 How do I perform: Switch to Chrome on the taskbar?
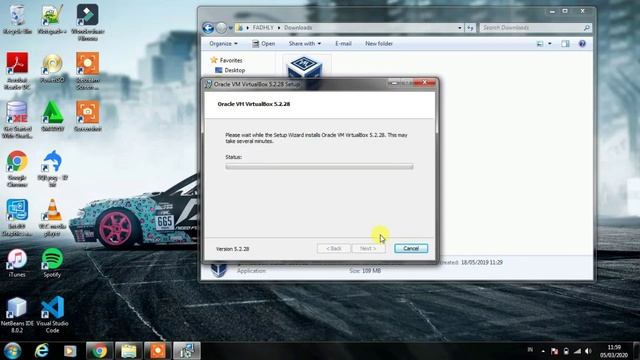[x=99, y=351]
